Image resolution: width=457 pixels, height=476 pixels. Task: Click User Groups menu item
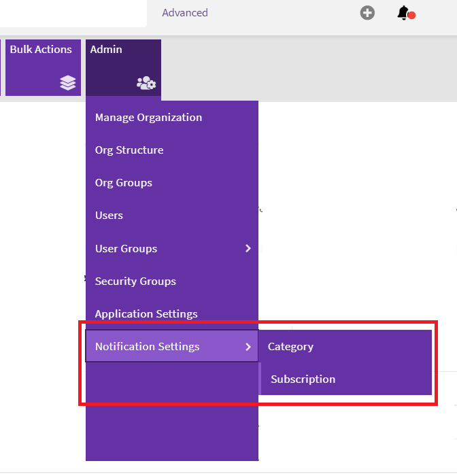(126, 249)
